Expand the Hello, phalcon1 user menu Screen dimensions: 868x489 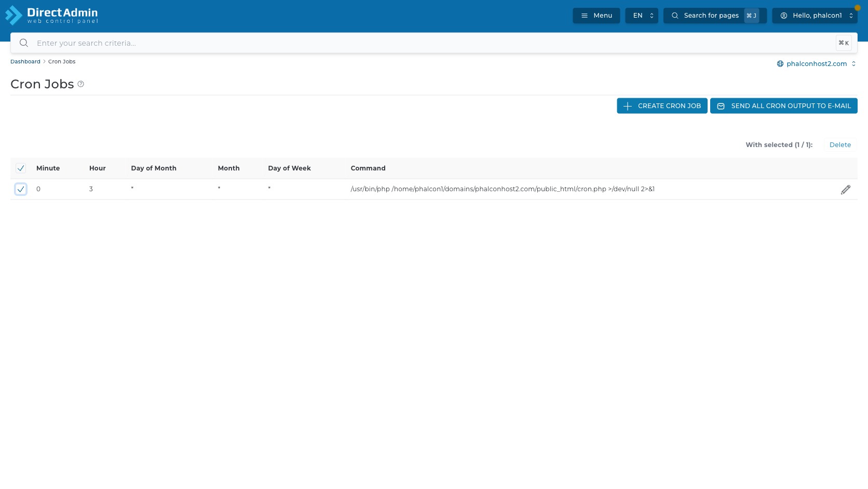point(815,16)
